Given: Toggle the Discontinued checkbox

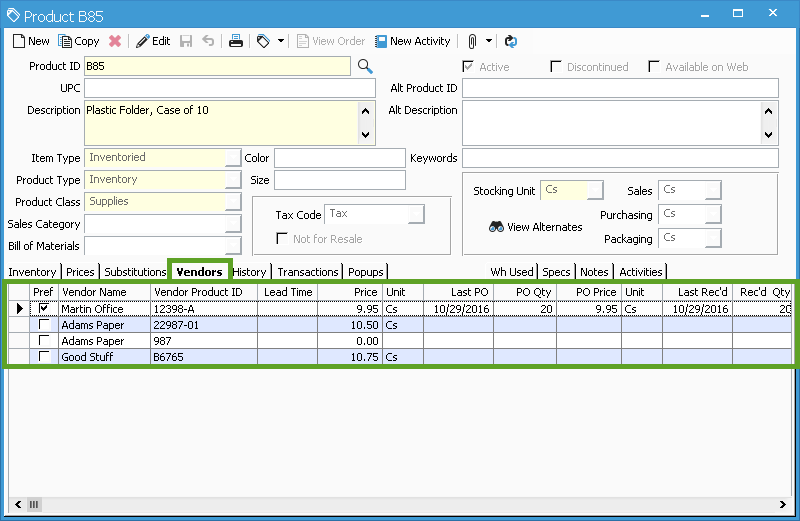Looking at the screenshot, I should [556, 66].
